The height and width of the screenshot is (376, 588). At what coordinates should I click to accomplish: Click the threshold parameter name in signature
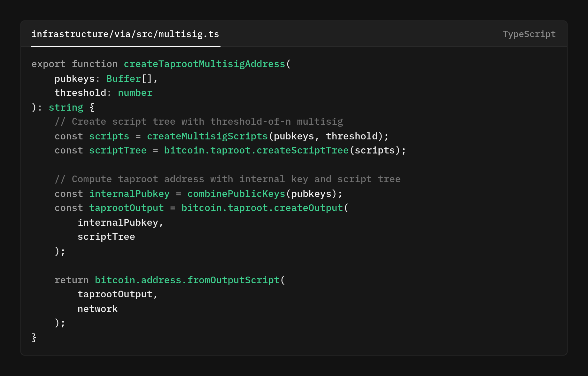click(x=80, y=93)
